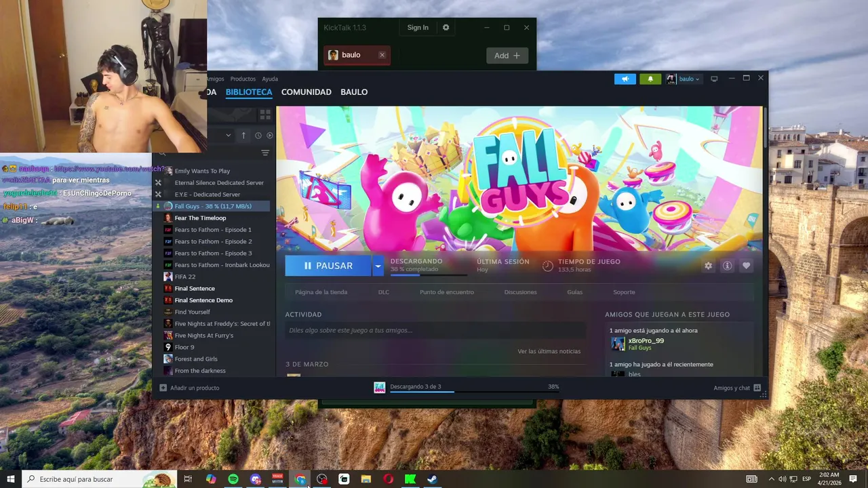This screenshot has height=488, width=868.
Task: Open Windows Task View button
Action: click(x=188, y=479)
